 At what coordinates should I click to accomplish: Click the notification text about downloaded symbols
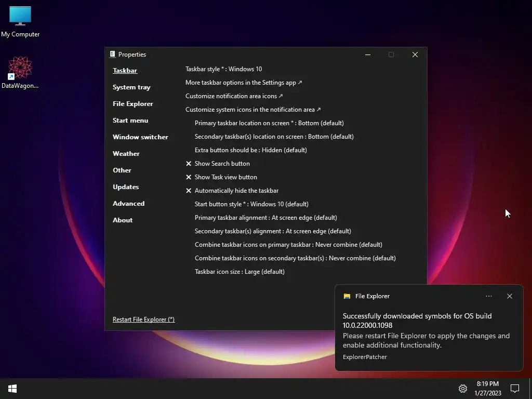pos(417,321)
